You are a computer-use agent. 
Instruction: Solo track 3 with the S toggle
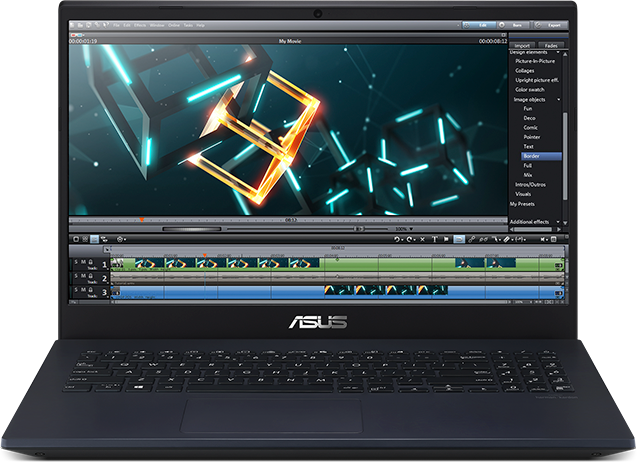point(76,290)
